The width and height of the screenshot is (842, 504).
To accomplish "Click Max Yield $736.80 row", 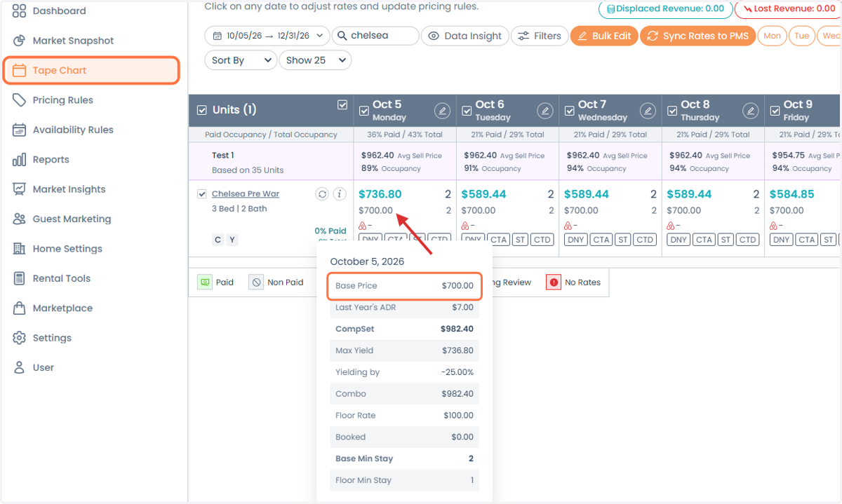I will (x=404, y=350).
